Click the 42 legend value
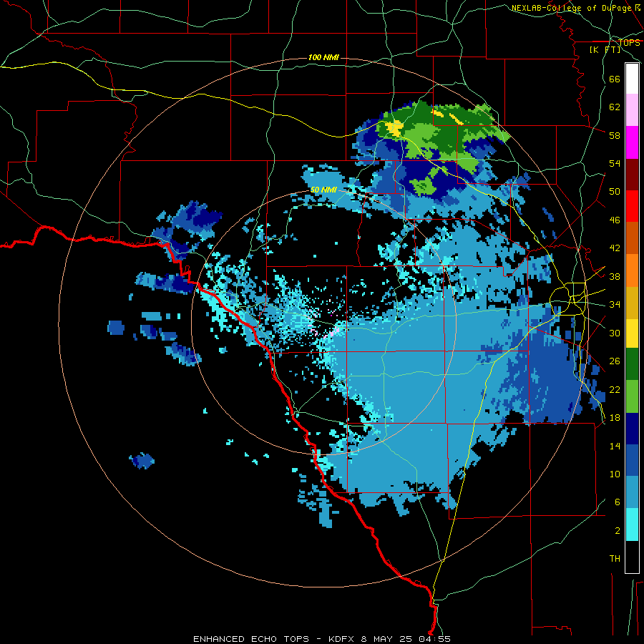This screenshot has height=644, width=644. [x=615, y=248]
